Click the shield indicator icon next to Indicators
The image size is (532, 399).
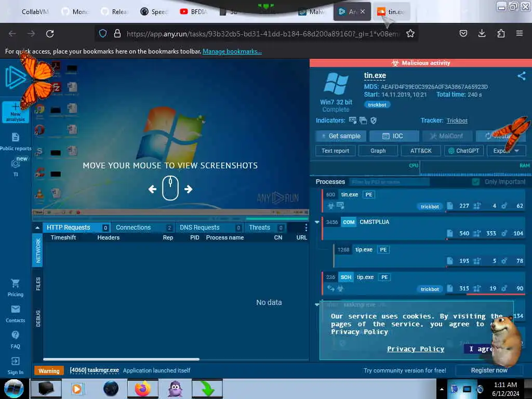point(374,120)
